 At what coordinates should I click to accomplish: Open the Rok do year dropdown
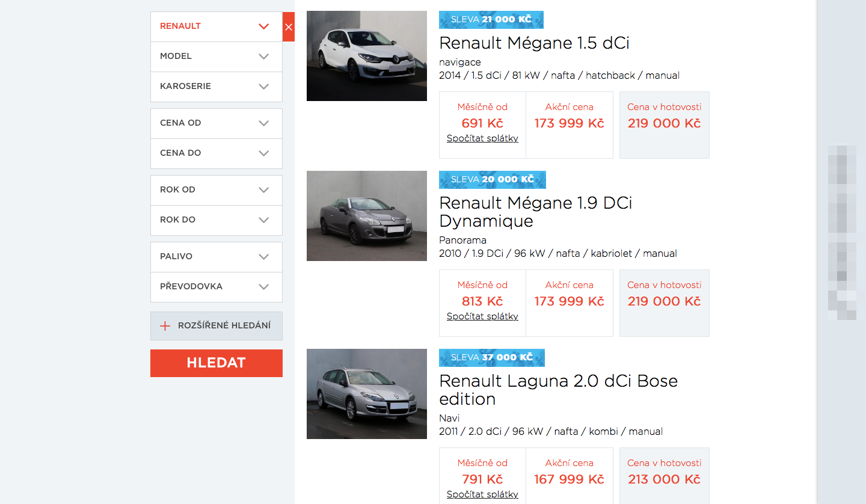click(x=216, y=220)
